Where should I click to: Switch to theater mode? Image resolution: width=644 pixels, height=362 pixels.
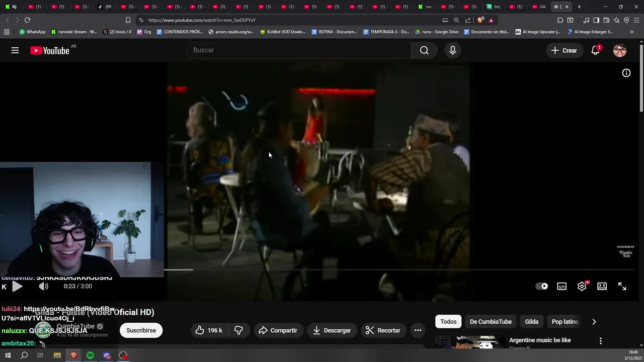602,286
